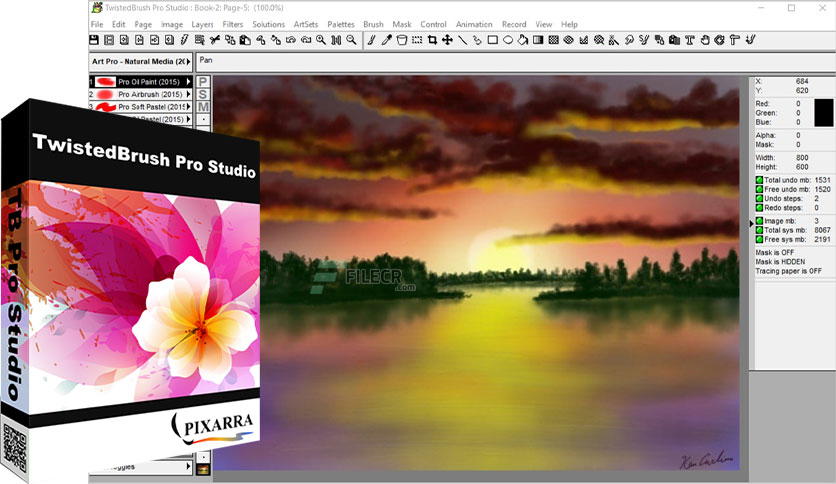Collapse the info panel via left-edge arrow
Image resolution: width=836 pixels, height=484 pixels.
coord(751,224)
